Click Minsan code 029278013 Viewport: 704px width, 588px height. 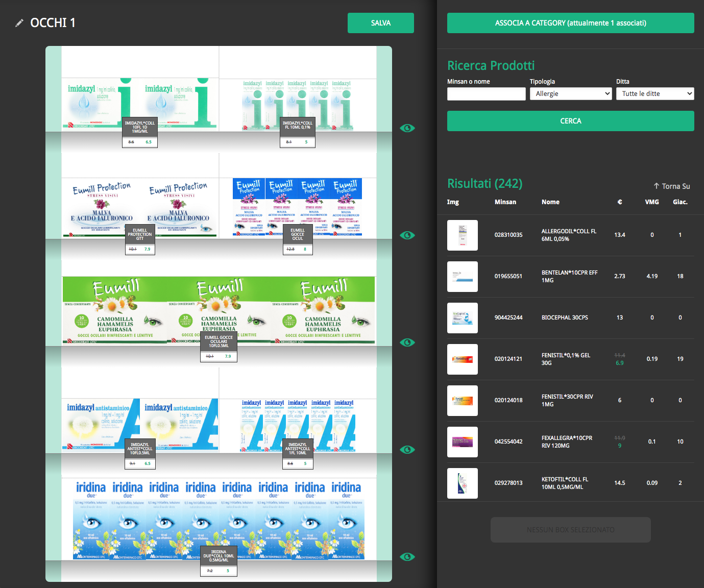(x=508, y=483)
